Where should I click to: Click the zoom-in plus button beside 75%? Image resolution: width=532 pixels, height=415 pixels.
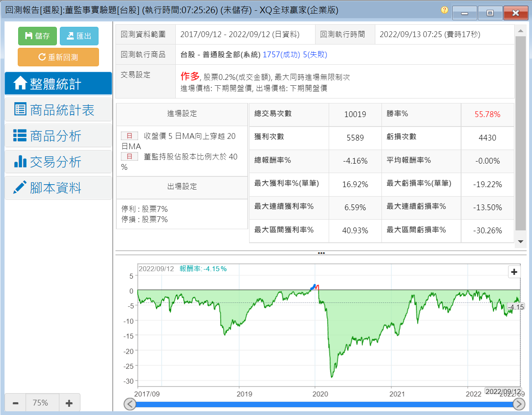click(69, 403)
